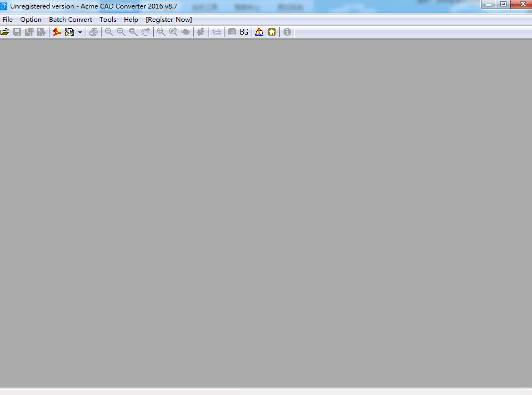Open a DWG file using the folder icon

[x=5, y=32]
